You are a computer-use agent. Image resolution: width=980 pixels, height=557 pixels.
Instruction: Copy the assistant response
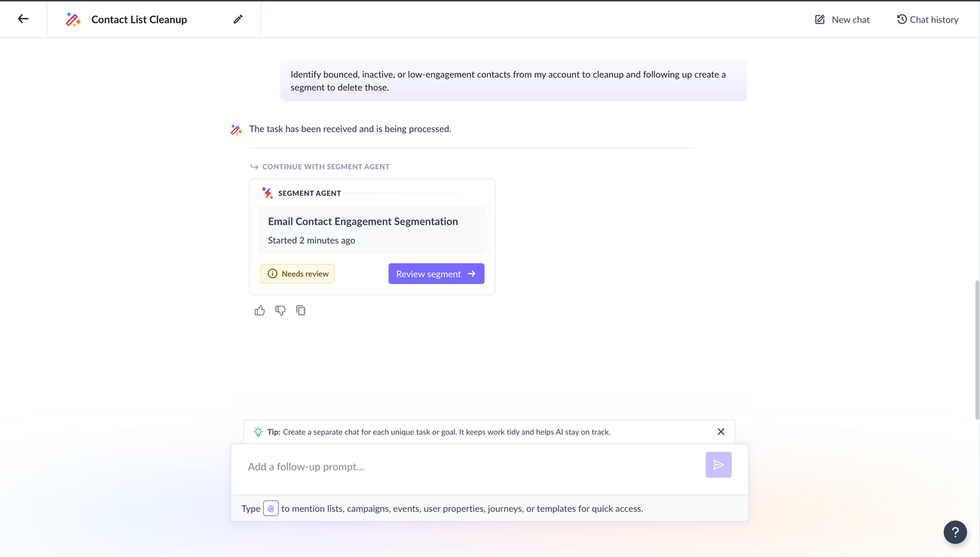click(x=301, y=311)
